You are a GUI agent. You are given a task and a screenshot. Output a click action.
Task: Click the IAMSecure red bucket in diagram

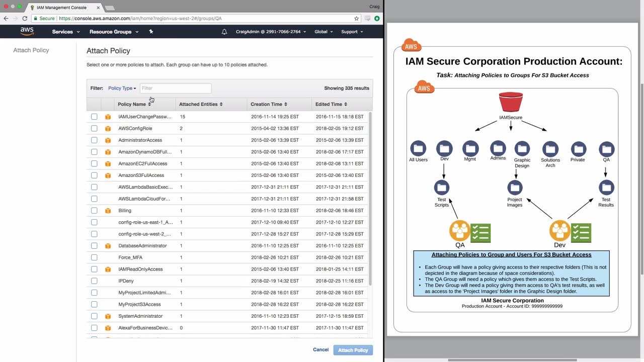coord(511,102)
